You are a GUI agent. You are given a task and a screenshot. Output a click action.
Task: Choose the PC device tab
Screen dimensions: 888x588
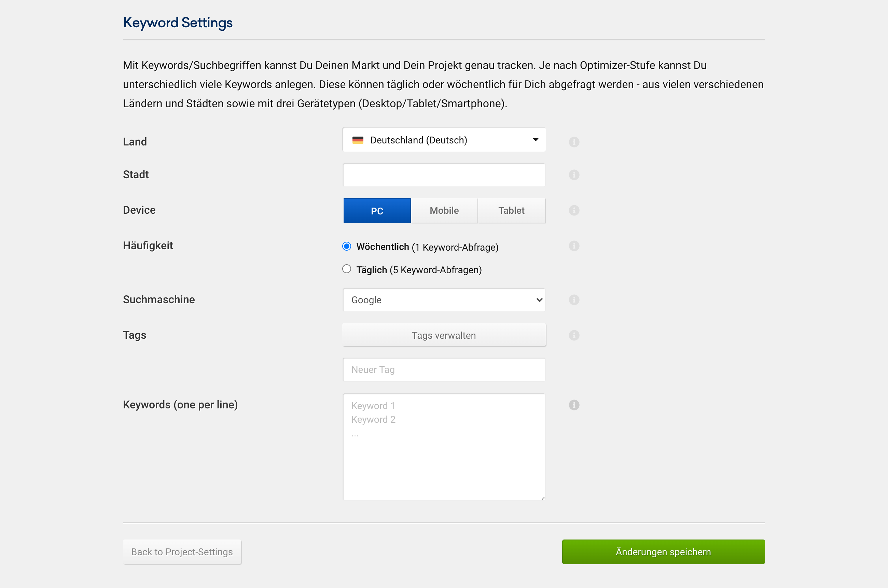pyautogui.click(x=377, y=210)
